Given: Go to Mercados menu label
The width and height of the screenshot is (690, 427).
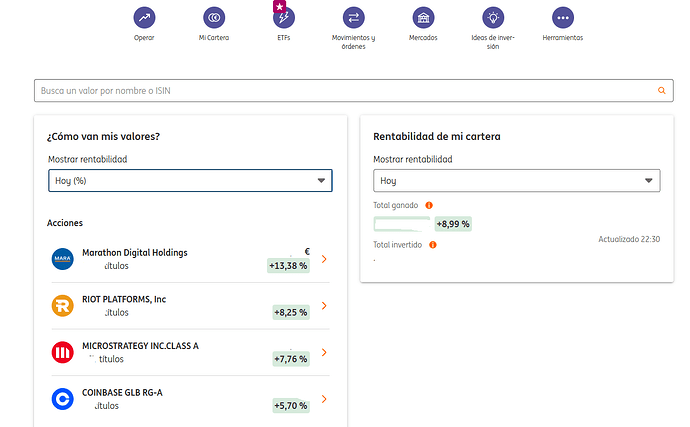Looking at the screenshot, I should point(423,38).
